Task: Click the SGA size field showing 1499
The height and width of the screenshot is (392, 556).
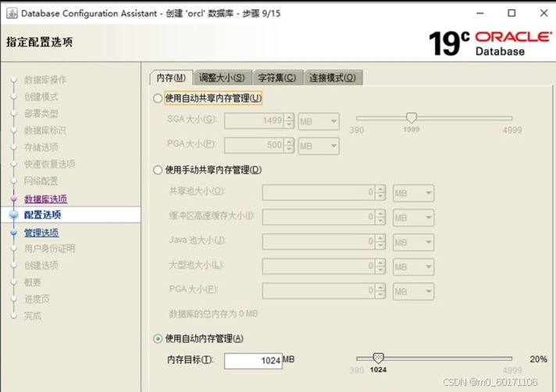Action: point(255,120)
